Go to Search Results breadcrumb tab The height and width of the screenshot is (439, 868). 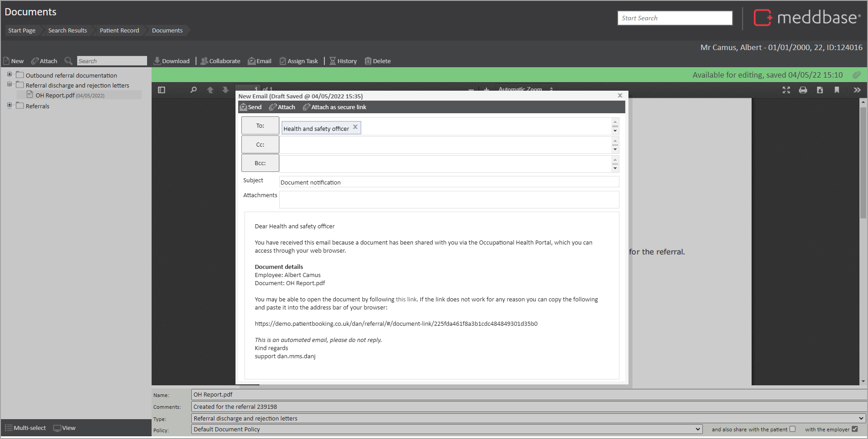tap(67, 30)
